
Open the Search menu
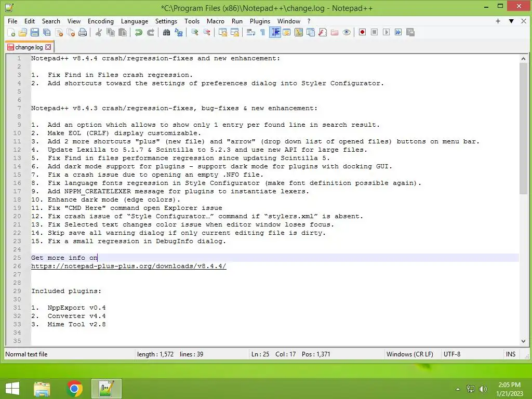[51, 21]
